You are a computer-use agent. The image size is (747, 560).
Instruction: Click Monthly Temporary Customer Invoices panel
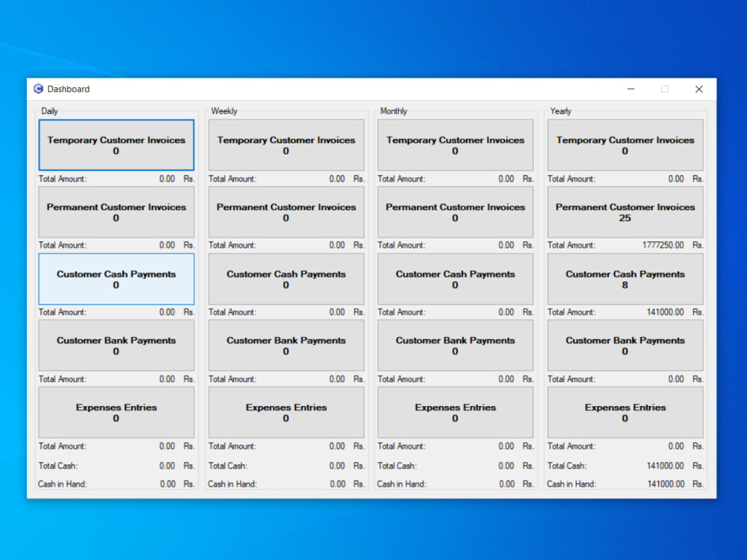click(455, 145)
